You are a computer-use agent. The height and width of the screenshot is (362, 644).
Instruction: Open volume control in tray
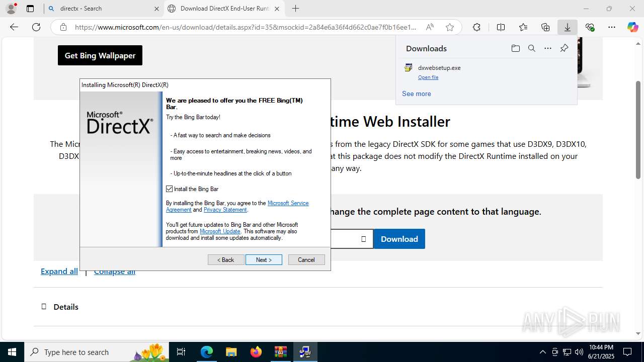(579, 352)
